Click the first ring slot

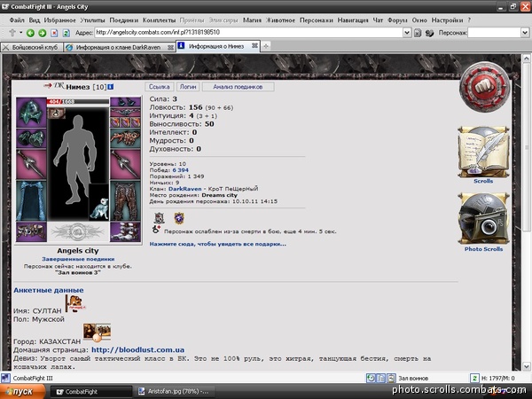[115, 122]
